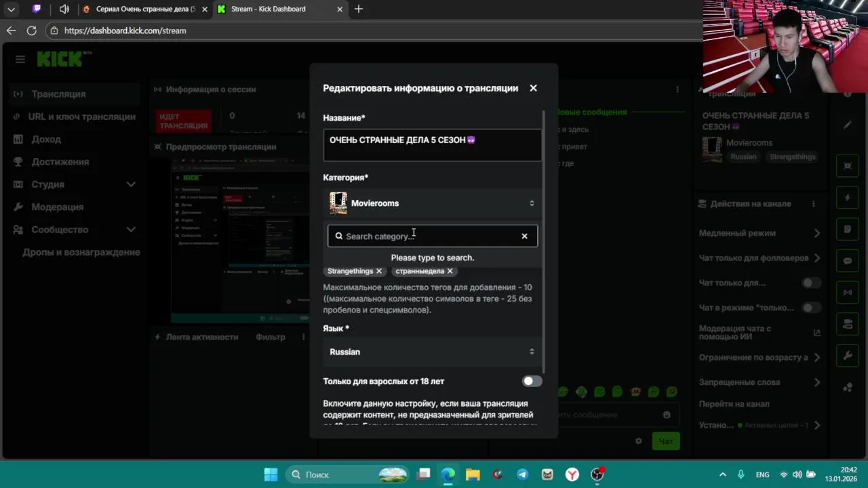Open the browser tab search dropdown arrow
This screenshot has width=868, height=488.
pyautogui.click(x=11, y=9)
